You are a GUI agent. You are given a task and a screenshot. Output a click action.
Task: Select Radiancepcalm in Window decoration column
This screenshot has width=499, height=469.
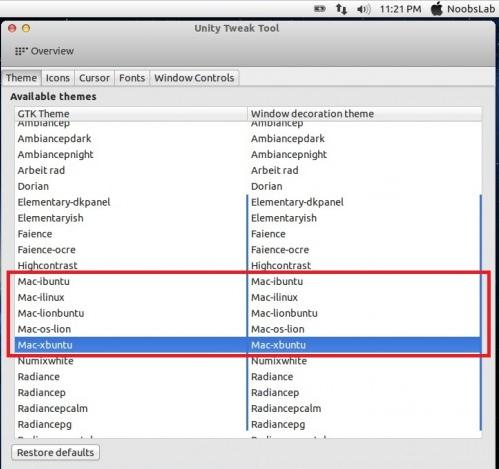coord(364,409)
